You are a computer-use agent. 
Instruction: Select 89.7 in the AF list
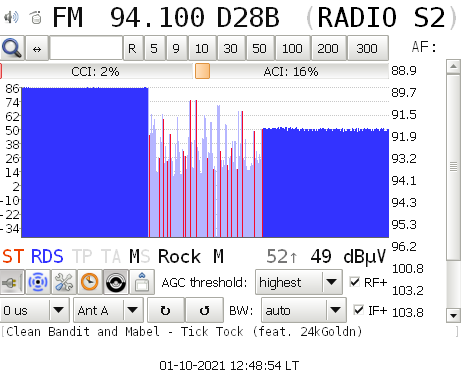pos(404,93)
